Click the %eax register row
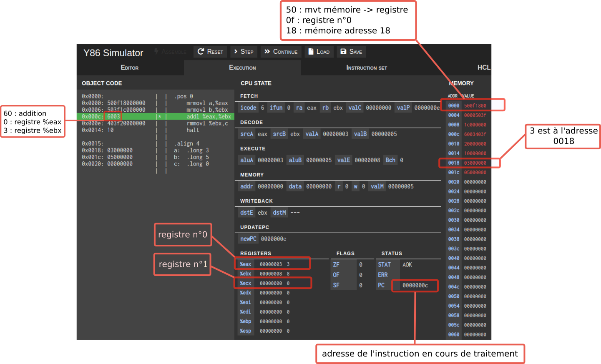This screenshot has width=601, height=364. [272, 264]
